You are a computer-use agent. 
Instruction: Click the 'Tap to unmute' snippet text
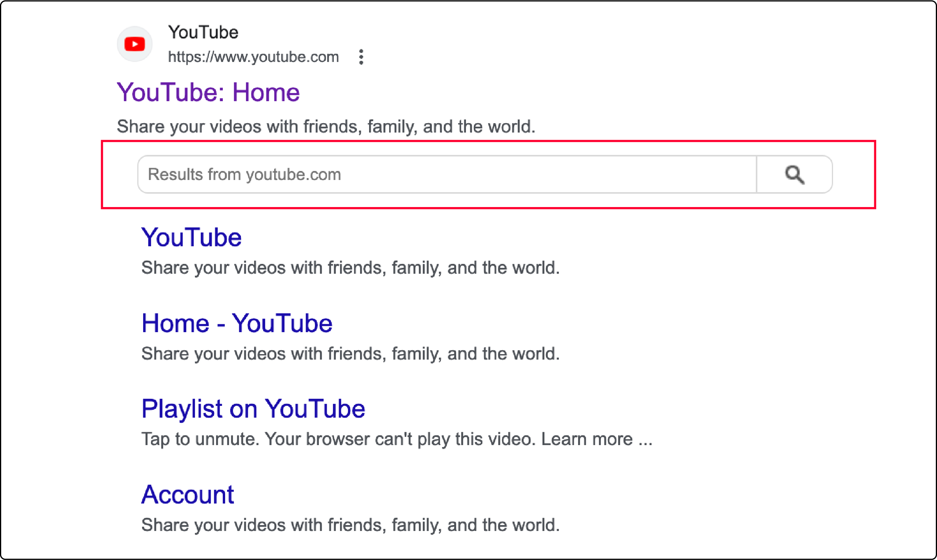point(397,439)
